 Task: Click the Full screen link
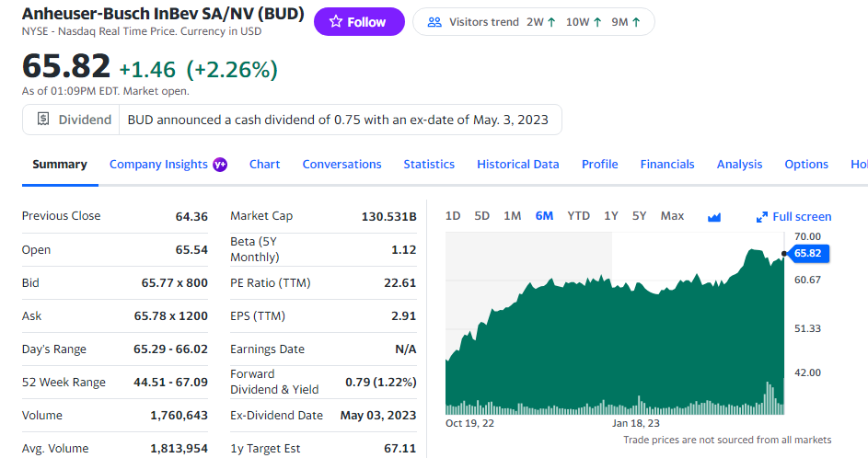[x=801, y=217]
